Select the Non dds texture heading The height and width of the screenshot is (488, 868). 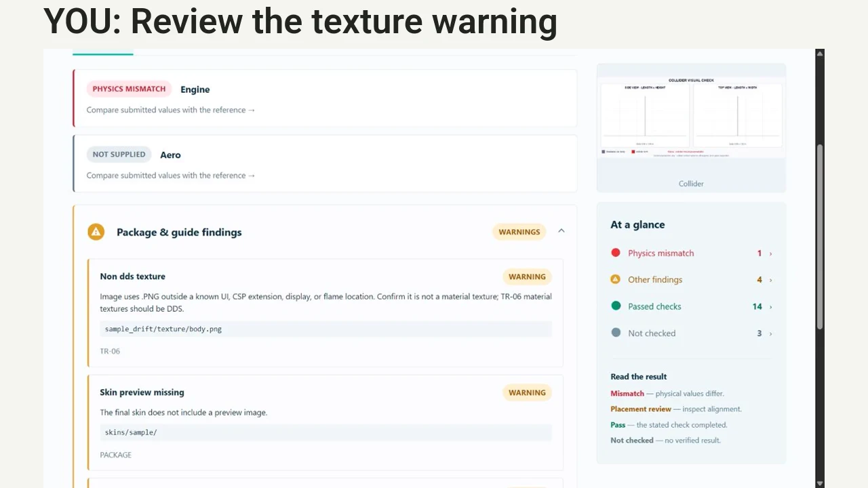[x=133, y=277]
